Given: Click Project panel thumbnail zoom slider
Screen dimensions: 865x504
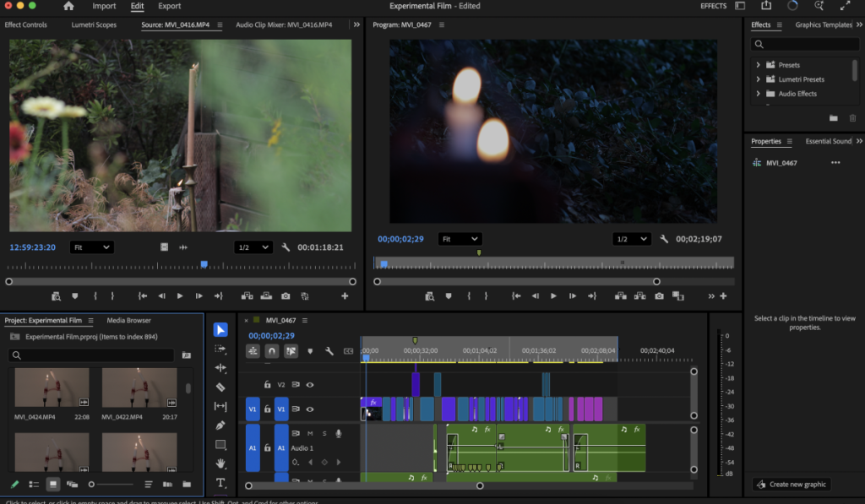Looking at the screenshot, I should pos(111,484).
